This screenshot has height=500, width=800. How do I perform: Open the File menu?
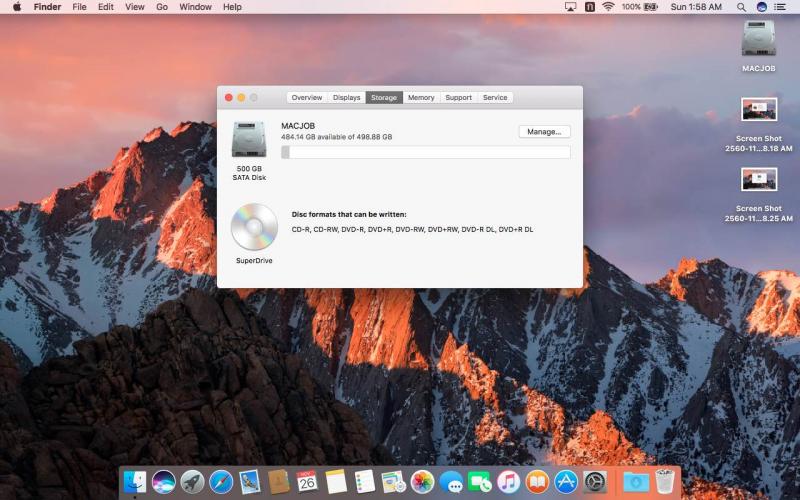pos(80,7)
